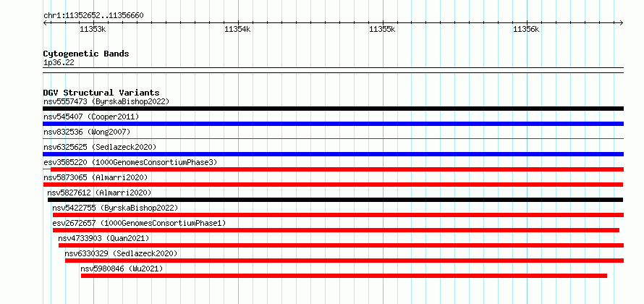Image resolution: width=644 pixels, height=304 pixels.
Task: Open variant nsv832536 (Wong2007) label
Action: point(87,132)
